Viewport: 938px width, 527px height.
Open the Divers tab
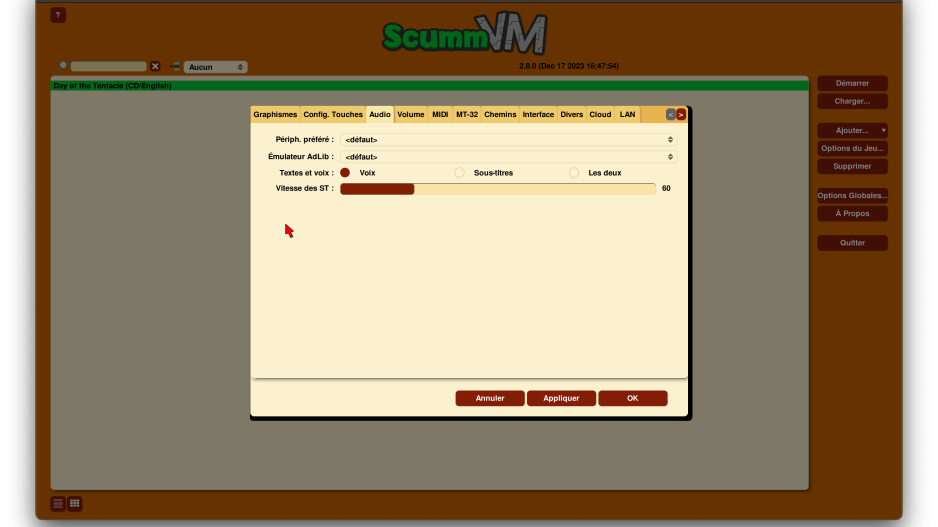click(x=572, y=114)
